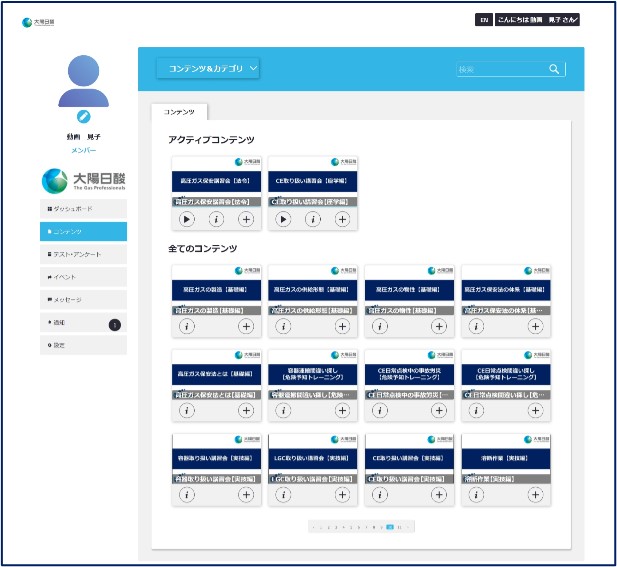Open info for 高圧ガスの製造【基礎編】
This screenshot has width=617, height=567.
186,326
